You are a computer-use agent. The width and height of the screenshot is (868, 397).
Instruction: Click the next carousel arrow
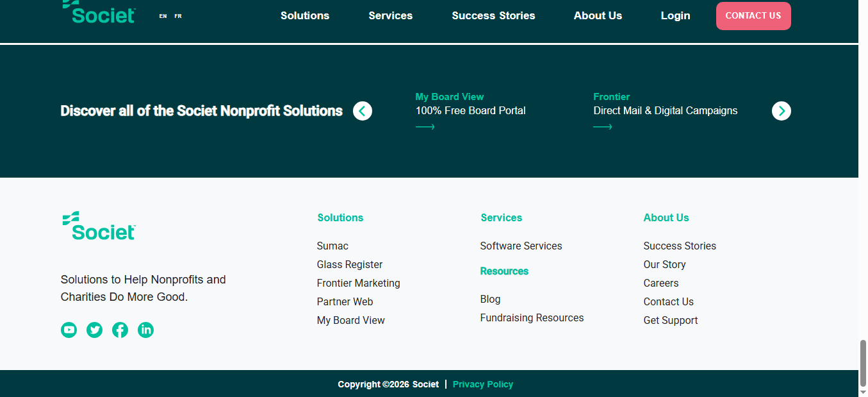781,111
